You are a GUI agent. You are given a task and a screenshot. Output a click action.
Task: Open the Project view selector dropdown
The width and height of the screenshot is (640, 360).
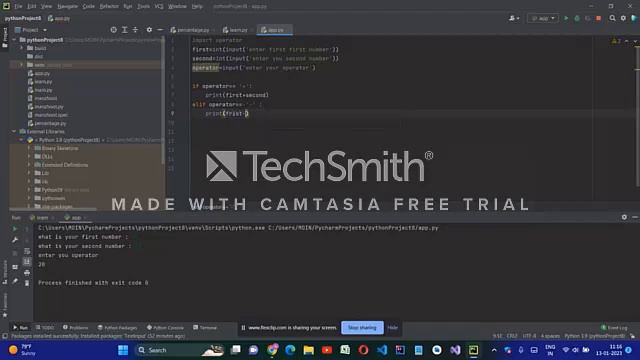[x=31, y=30]
